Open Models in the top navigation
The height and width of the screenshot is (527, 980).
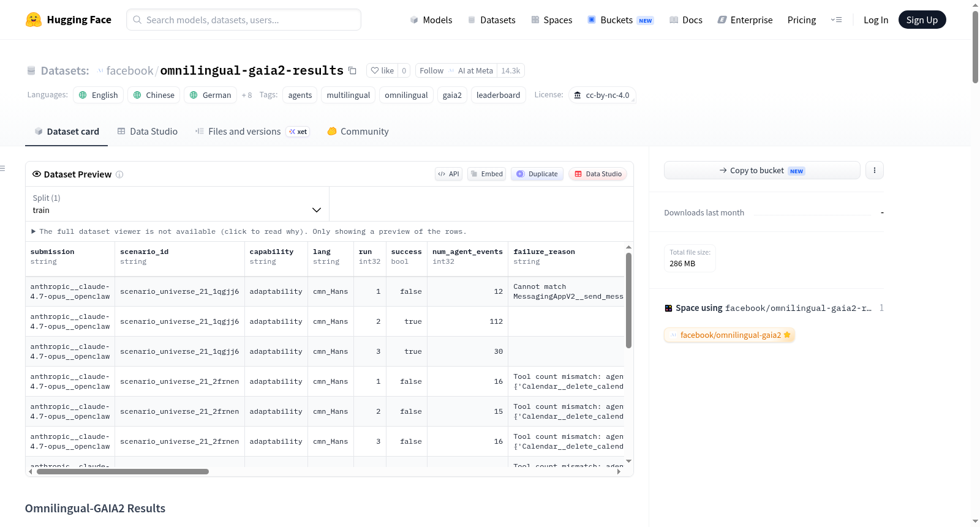tap(431, 20)
